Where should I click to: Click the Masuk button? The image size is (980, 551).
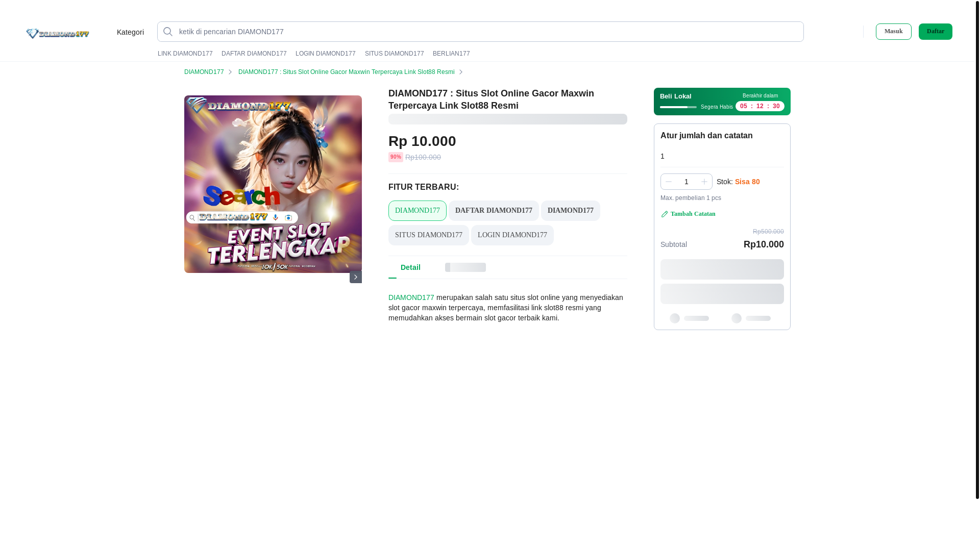pyautogui.click(x=894, y=32)
